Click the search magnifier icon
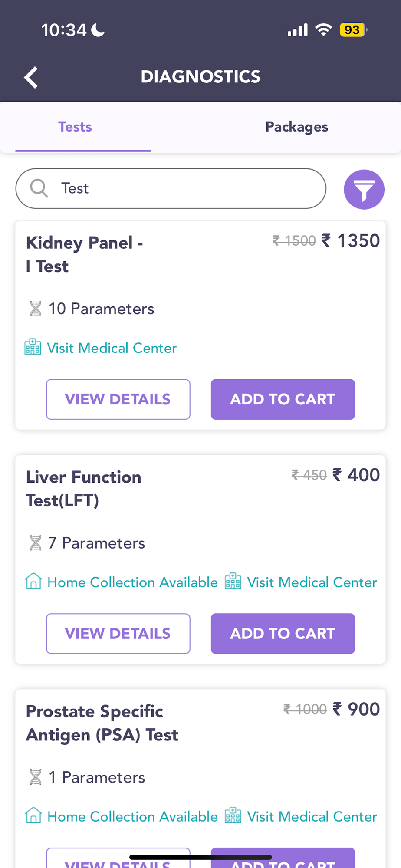The image size is (401, 868). click(39, 188)
